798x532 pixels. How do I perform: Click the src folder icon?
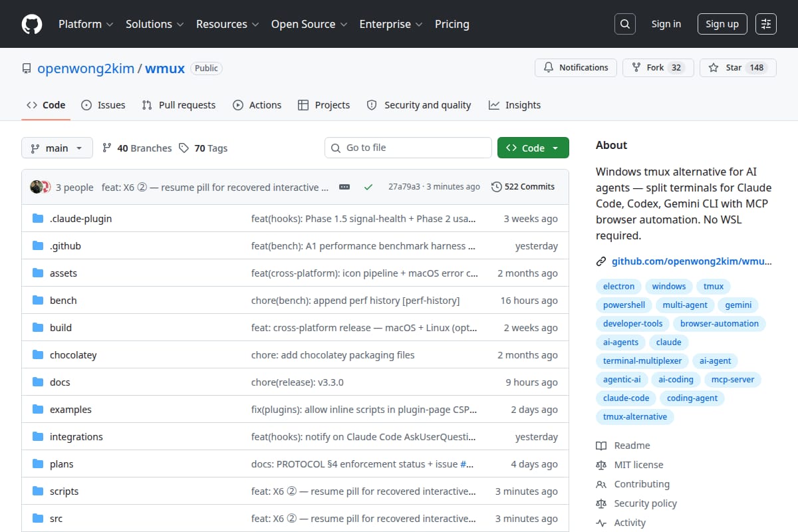coord(38,519)
